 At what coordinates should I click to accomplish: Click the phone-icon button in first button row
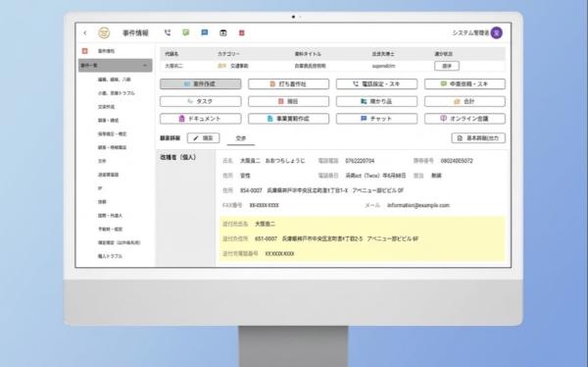(x=376, y=84)
